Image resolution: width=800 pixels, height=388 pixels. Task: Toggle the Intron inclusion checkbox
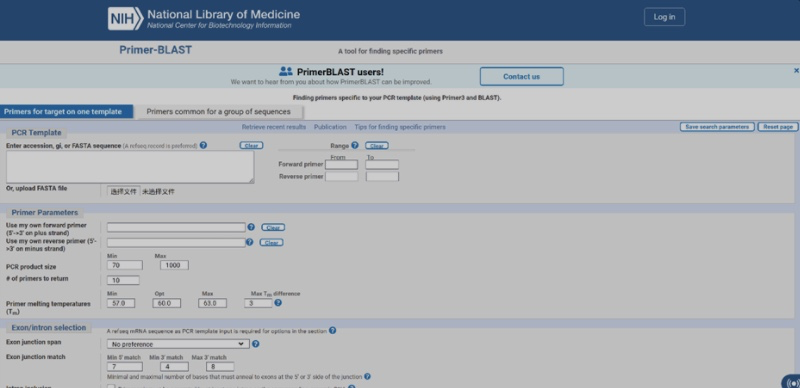(x=111, y=386)
